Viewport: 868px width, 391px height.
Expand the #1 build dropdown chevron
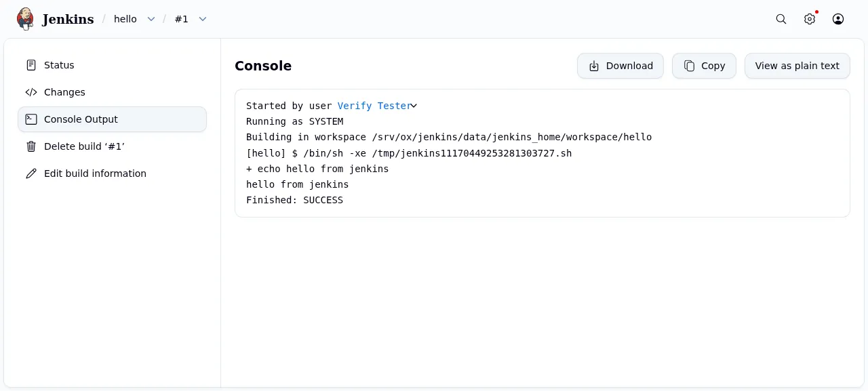point(203,19)
